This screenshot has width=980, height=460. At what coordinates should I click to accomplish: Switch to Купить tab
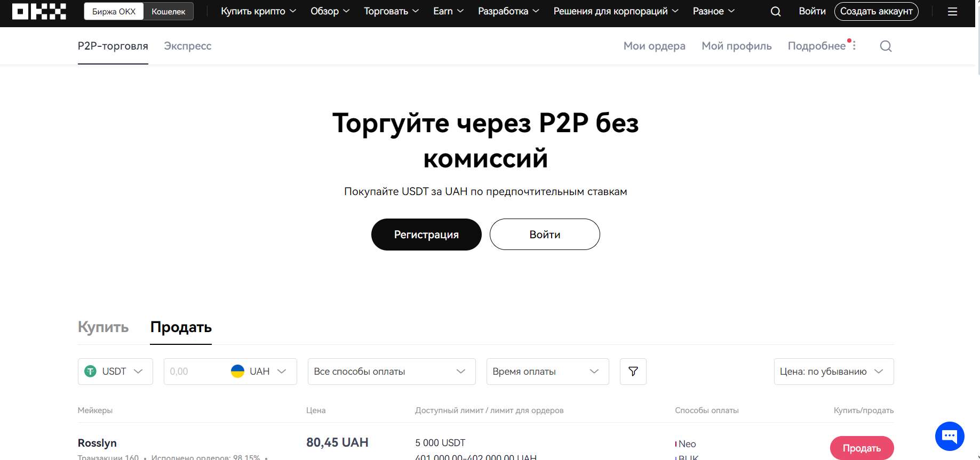(x=103, y=327)
